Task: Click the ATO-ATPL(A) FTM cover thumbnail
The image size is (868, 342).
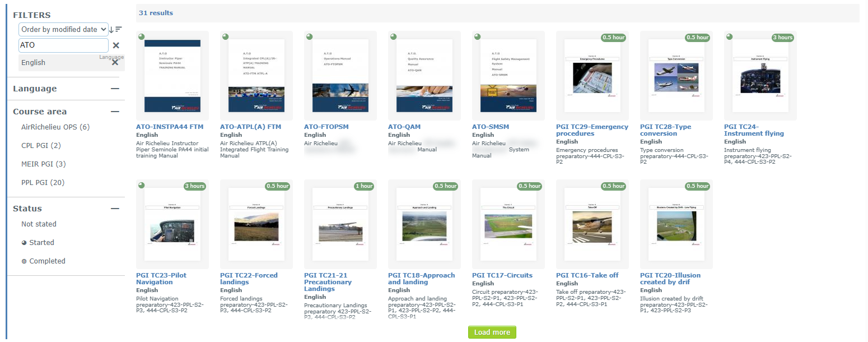Action: point(256,76)
